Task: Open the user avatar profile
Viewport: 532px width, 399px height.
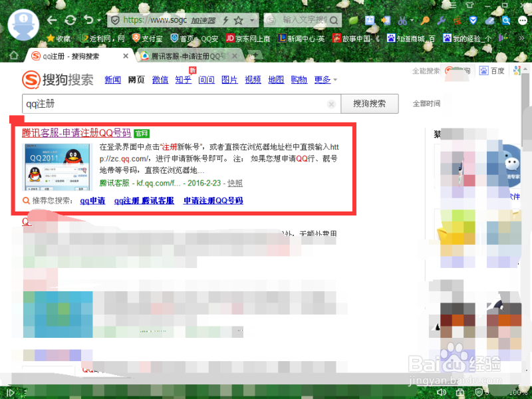Action: coord(23,25)
